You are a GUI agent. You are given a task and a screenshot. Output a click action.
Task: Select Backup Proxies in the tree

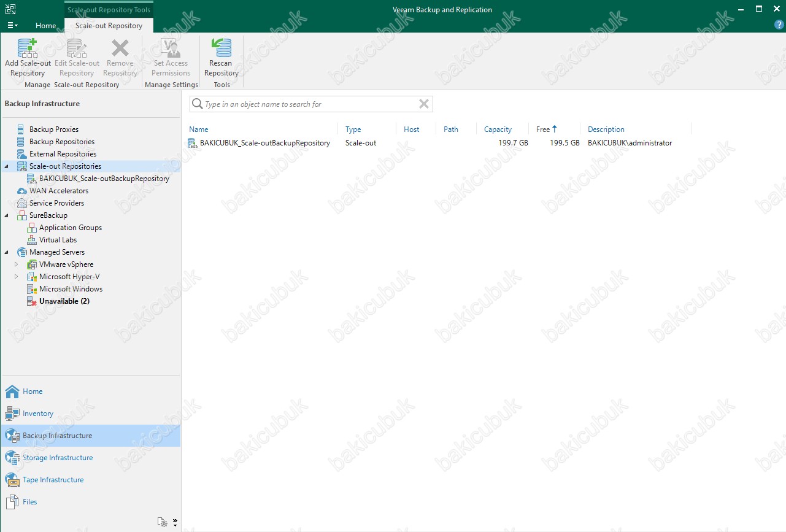[54, 129]
